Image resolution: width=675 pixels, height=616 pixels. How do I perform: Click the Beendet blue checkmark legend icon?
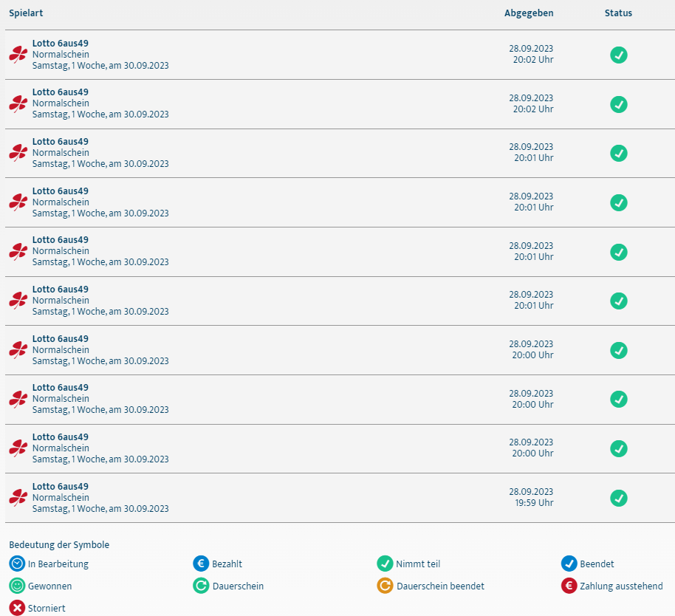569,564
